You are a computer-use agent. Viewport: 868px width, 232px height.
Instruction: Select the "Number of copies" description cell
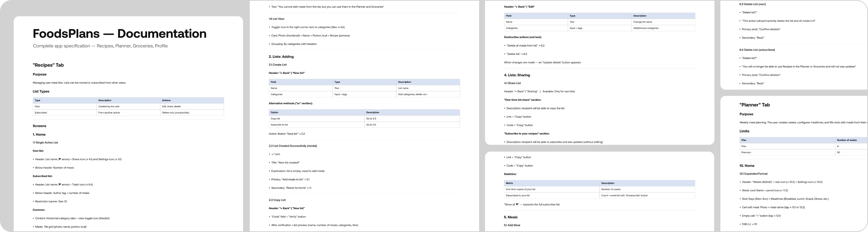point(647,189)
